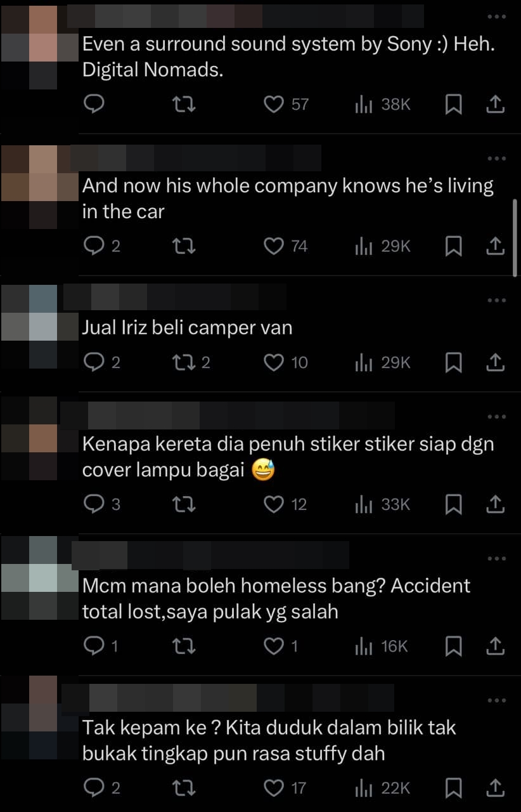Retweet the Sony surround sound reply
The image size is (521, 812).
point(184,104)
